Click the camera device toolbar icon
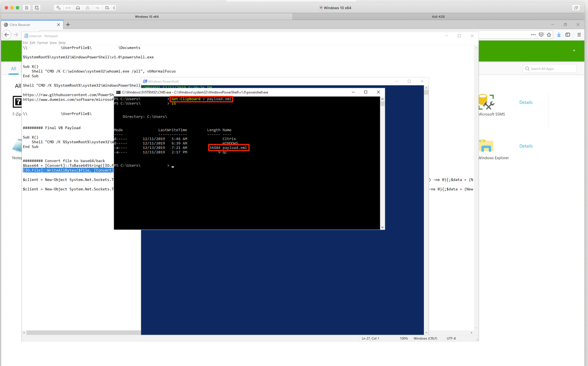The width and height of the screenshot is (588, 366). (87, 8)
